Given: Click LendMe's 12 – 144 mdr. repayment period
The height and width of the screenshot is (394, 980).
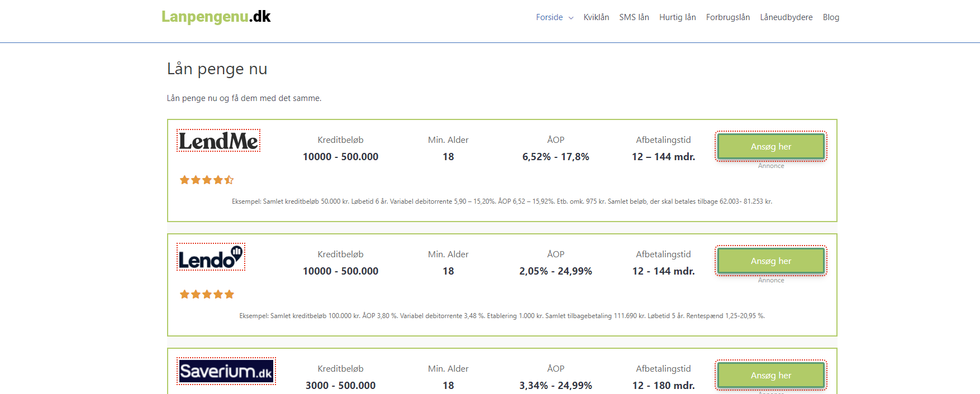Looking at the screenshot, I should [x=663, y=157].
